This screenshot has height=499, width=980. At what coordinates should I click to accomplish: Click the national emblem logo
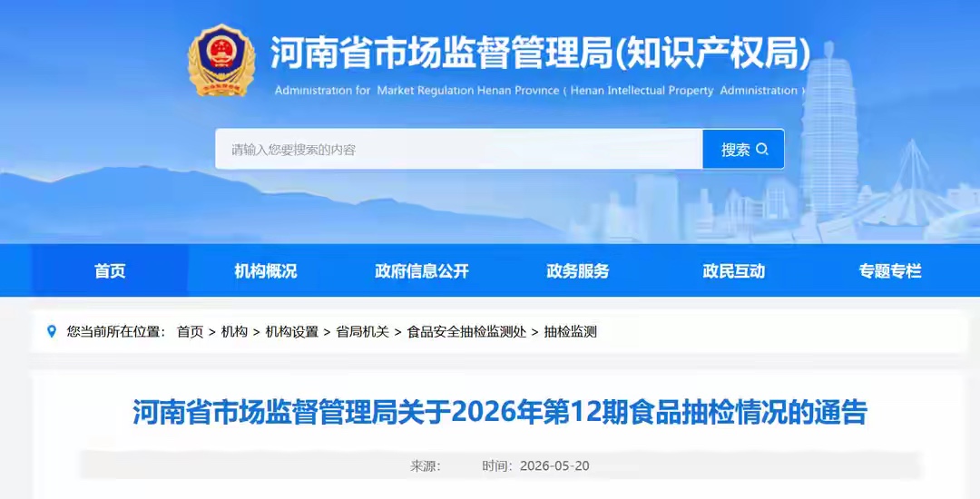click(x=221, y=60)
